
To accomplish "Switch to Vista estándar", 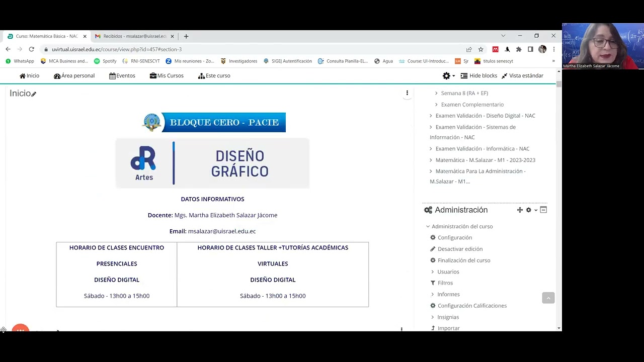I will coord(522,75).
